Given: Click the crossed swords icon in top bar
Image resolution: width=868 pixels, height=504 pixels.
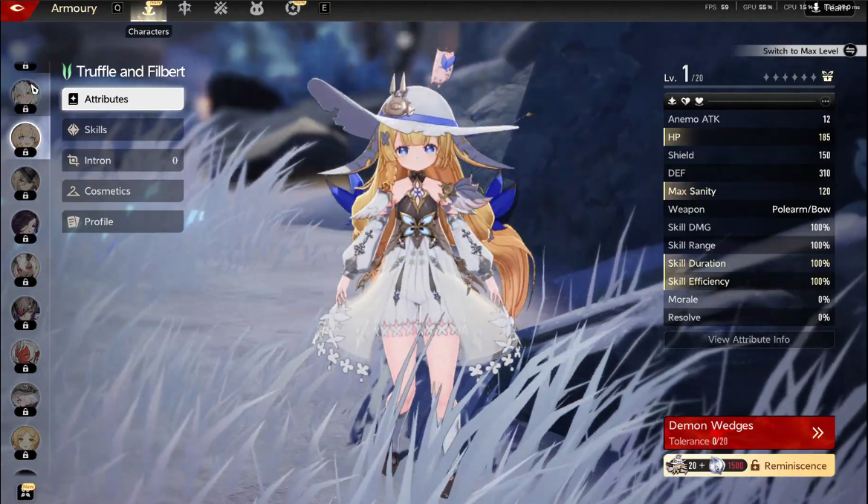Looking at the screenshot, I should tap(221, 9).
